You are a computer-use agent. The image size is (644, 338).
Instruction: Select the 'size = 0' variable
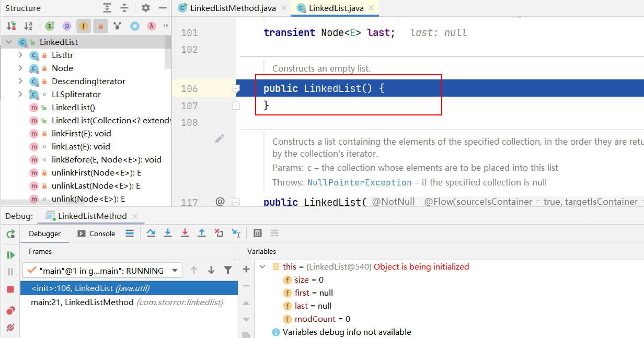(x=309, y=279)
